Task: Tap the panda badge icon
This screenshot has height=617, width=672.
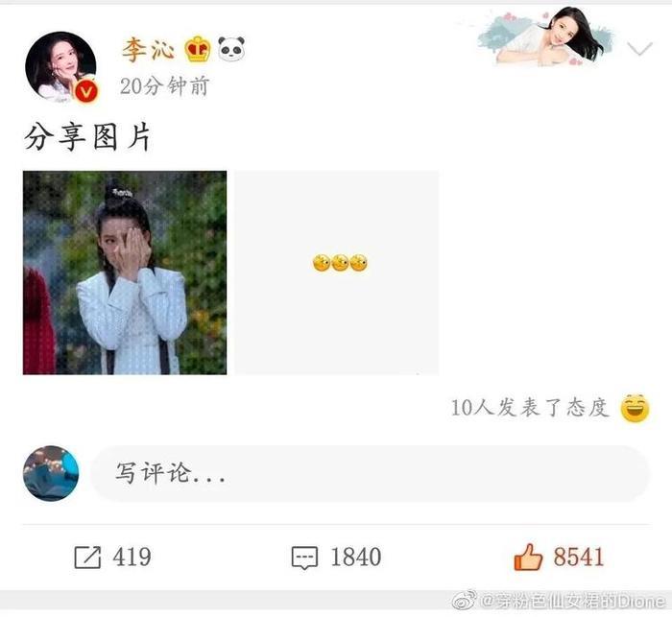Action: (231, 48)
